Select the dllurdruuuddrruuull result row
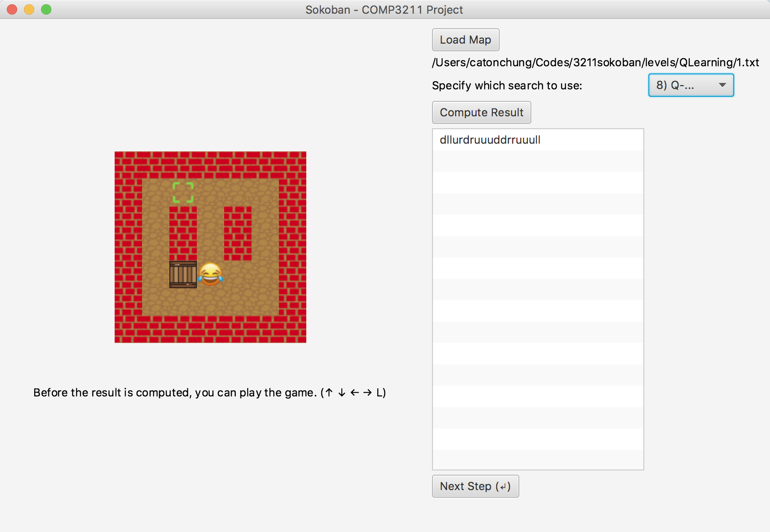770x532 pixels. [x=538, y=140]
